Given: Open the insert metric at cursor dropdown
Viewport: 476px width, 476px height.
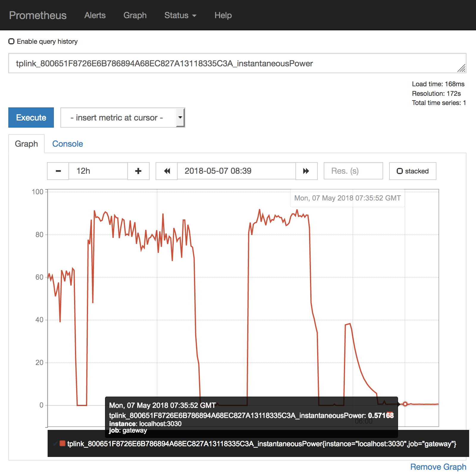Looking at the screenshot, I should coord(123,118).
